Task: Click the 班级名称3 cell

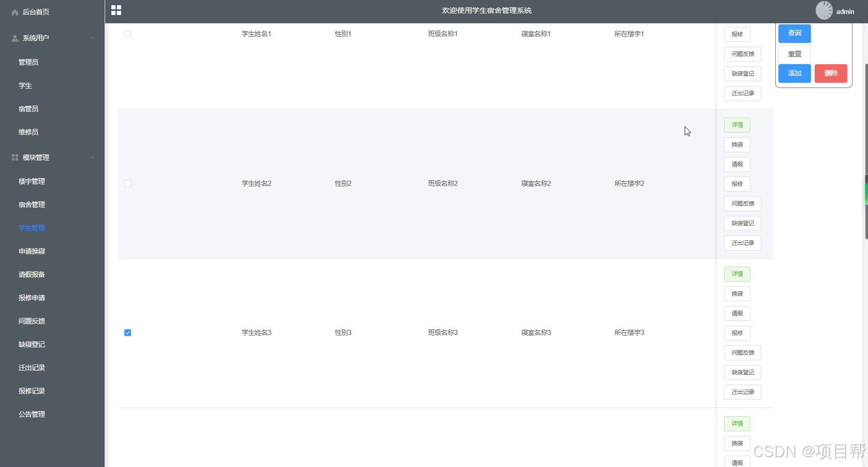Action: (x=443, y=332)
